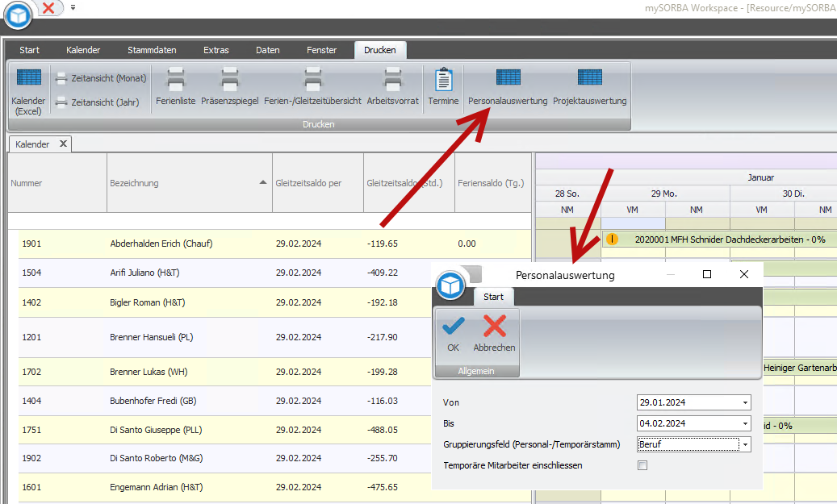Open the Daten ribbon tab
The width and height of the screenshot is (837, 504).
coord(267,50)
